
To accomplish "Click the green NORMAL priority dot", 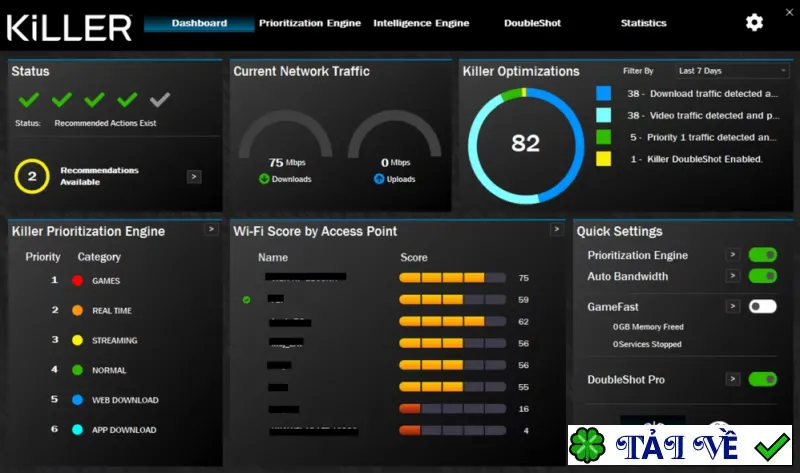I will click(x=78, y=370).
